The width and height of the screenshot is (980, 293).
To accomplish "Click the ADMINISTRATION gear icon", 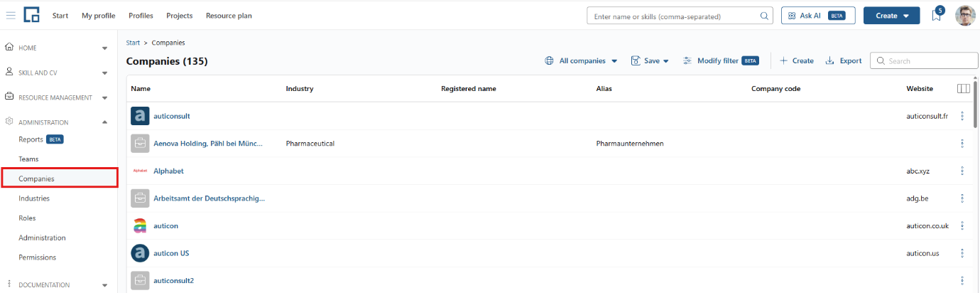I will tap(9, 122).
